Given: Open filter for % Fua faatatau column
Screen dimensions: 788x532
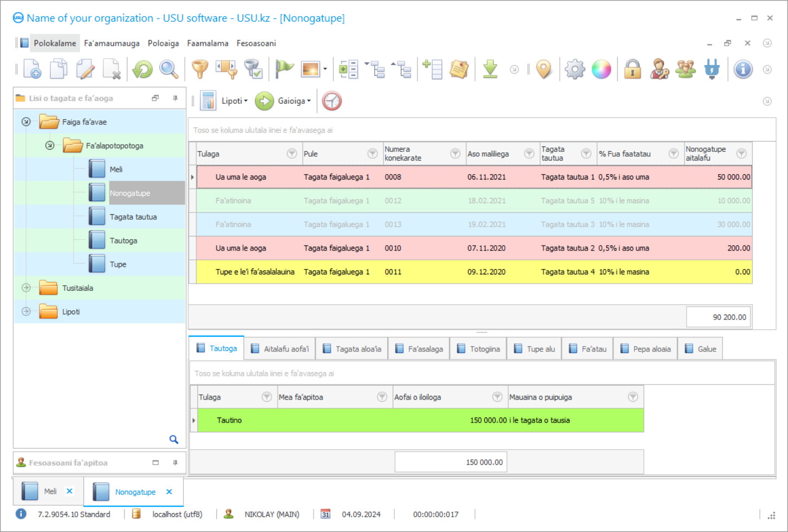Looking at the screenshot, I should (x=674, y=153).
